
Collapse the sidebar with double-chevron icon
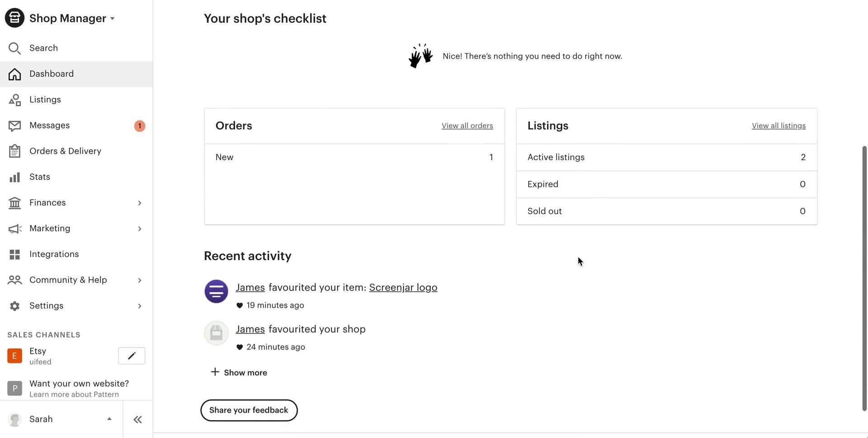click(138, 419)
